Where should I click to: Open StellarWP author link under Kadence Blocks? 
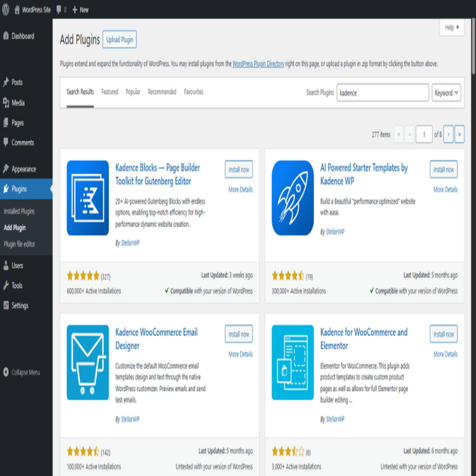pos(130,243)
